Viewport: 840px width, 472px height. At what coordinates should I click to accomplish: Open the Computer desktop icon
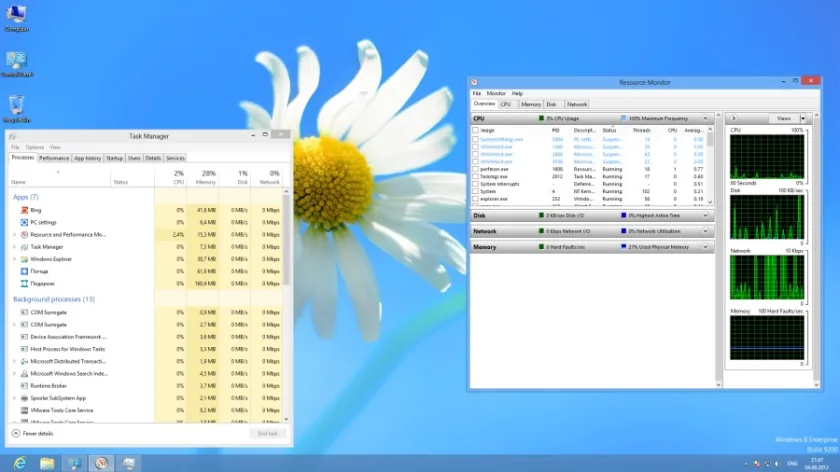point(16,14)
